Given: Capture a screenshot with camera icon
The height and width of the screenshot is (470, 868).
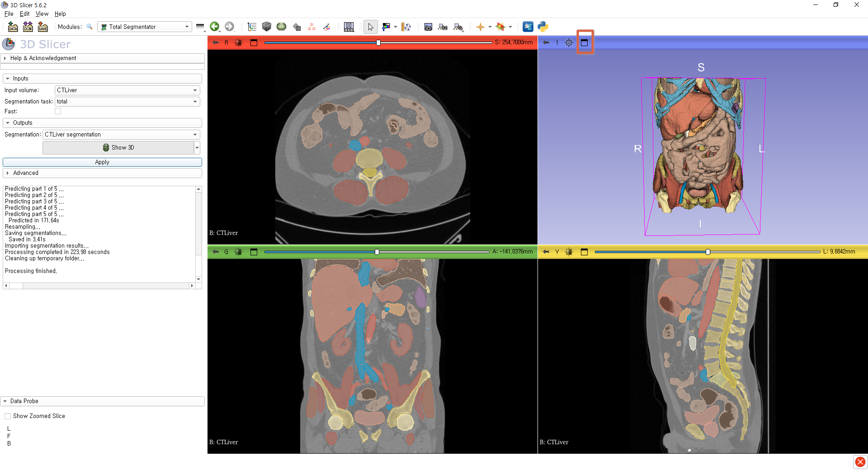Looking at the screenshot, I should (x=428, y=27).
